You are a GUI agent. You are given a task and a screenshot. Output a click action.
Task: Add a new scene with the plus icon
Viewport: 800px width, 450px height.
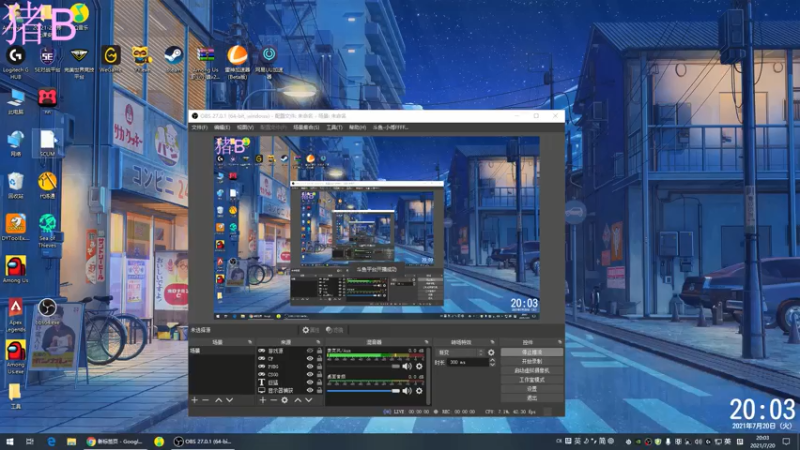pos(194,400)
